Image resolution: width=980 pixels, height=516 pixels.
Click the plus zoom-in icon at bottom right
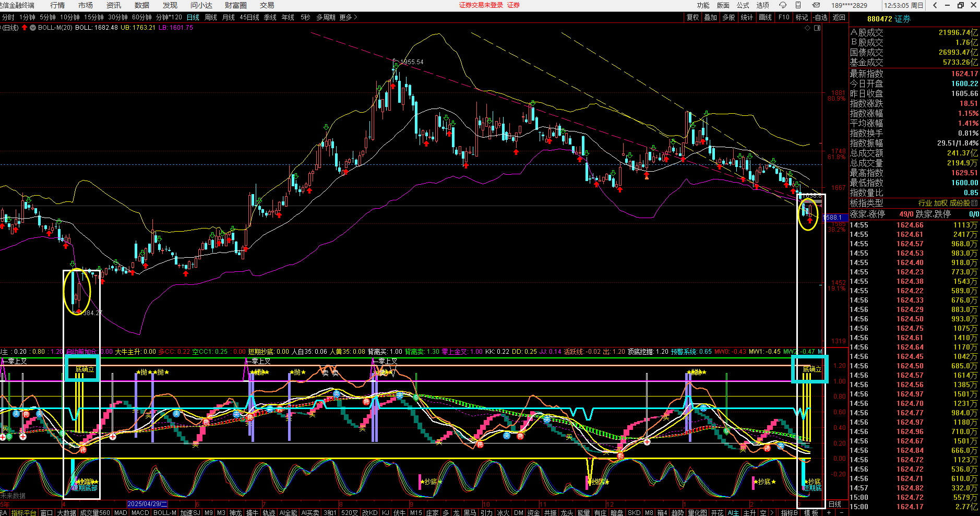pos(829,512)
